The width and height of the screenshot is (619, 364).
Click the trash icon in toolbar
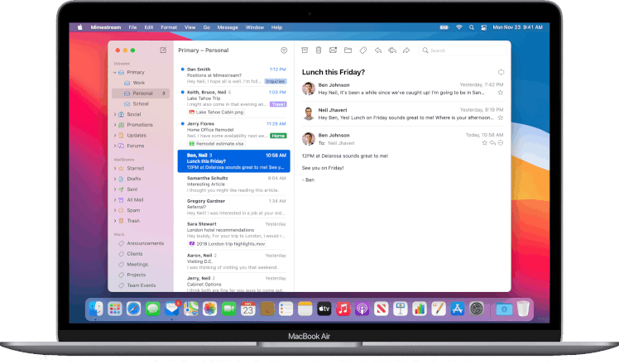[319, 50]
